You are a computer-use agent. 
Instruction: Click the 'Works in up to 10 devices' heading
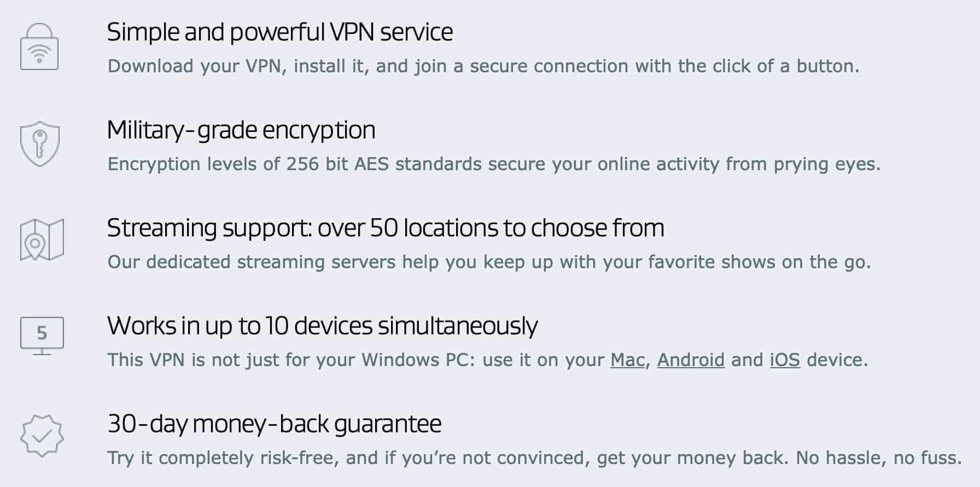pos(323,326)
